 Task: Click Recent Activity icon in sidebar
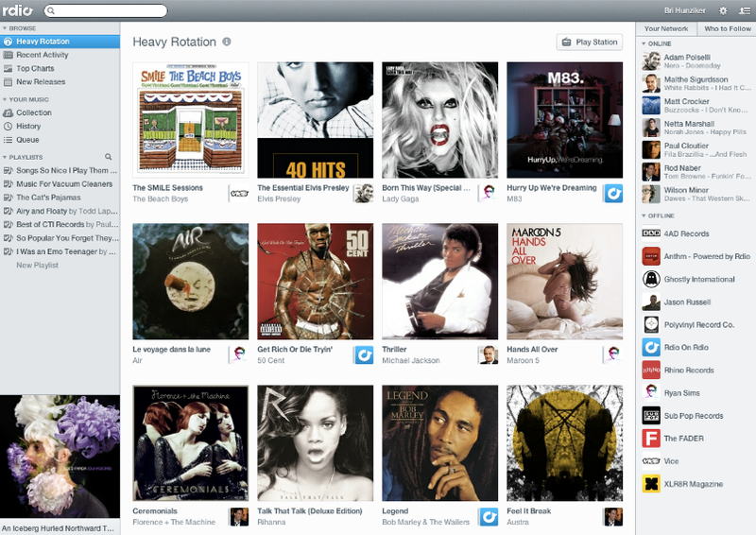[8, 55]
